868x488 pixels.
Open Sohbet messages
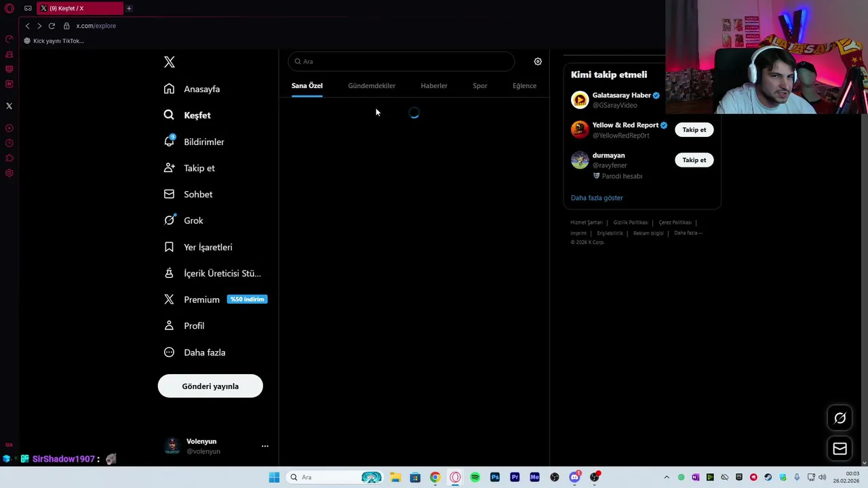click(x=188, y=195)
